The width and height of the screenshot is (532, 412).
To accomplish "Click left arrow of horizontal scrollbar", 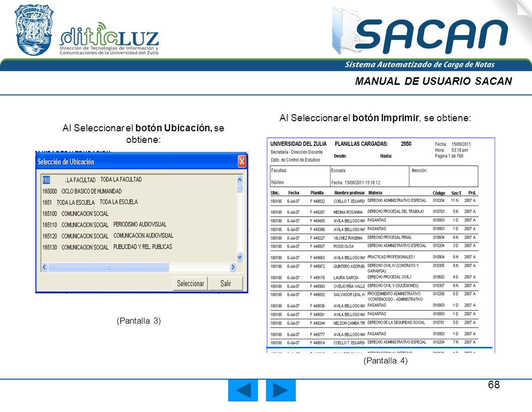I will (44, 268).
